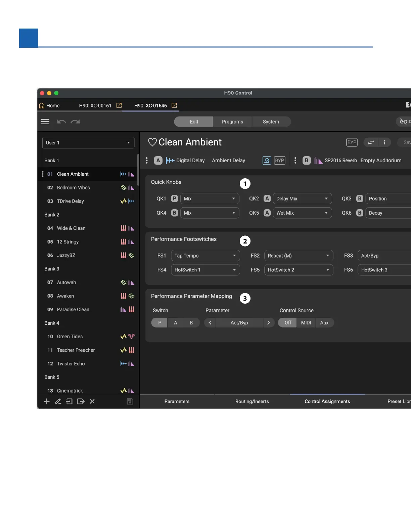The width and height of the screenshot is (411, 532).
Task: Click the redo arrow icon
Action: 75,122
